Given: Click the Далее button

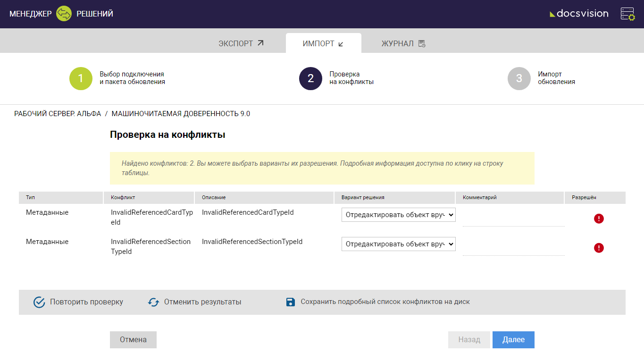Looking at the screenshot, I should [513, 340].
